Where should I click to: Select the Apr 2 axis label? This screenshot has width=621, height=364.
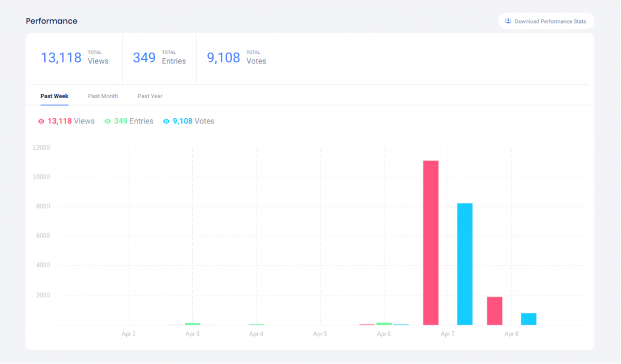click(129, 334)
